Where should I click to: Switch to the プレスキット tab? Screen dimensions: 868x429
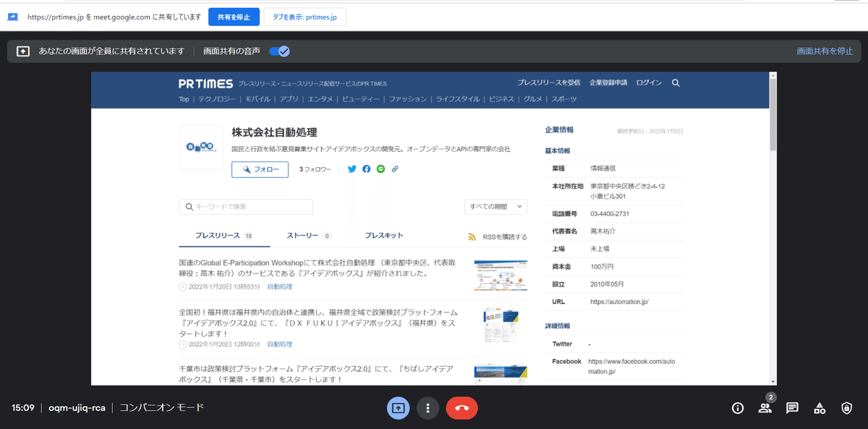tap(384, 236)
